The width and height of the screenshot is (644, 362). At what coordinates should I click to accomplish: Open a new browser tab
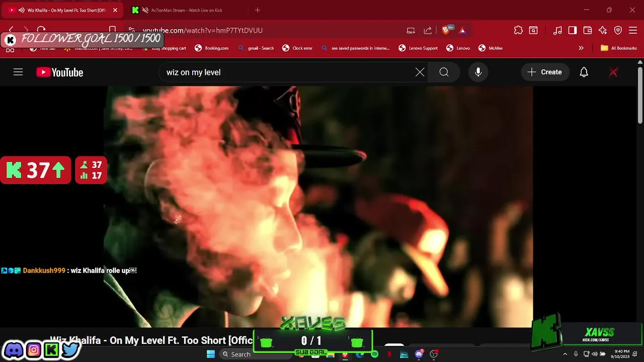(258, 10)
